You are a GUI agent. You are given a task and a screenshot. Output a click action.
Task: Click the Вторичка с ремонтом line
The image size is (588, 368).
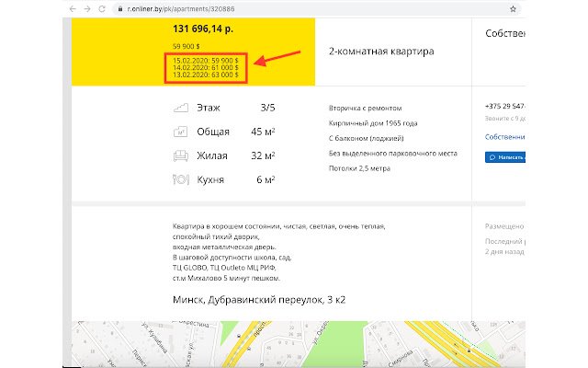point(366,109)
